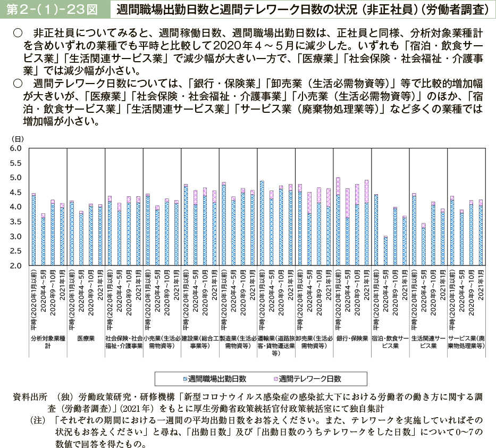Click the 生活関連サービス業 category label
496x448 pixels.
tap(428, 342)
